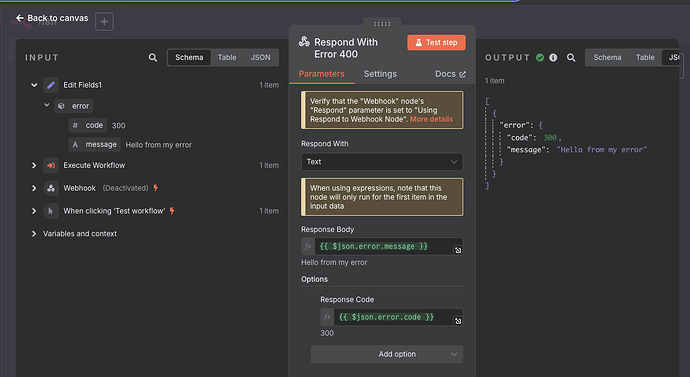Switch input view to Table

(x=227, y=58)
